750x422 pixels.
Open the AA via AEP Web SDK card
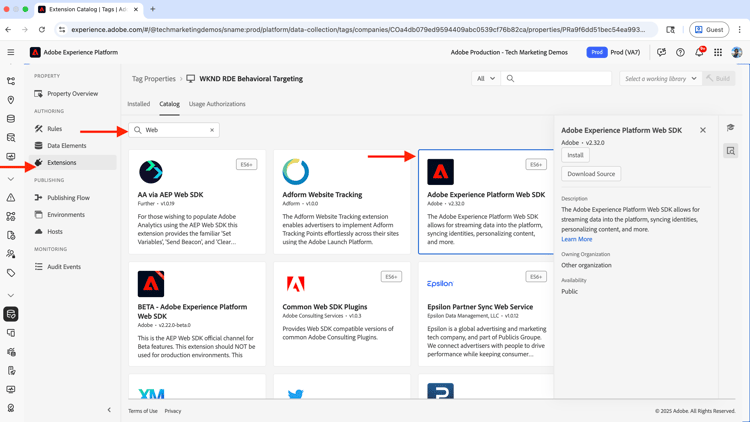coord(197,201)
